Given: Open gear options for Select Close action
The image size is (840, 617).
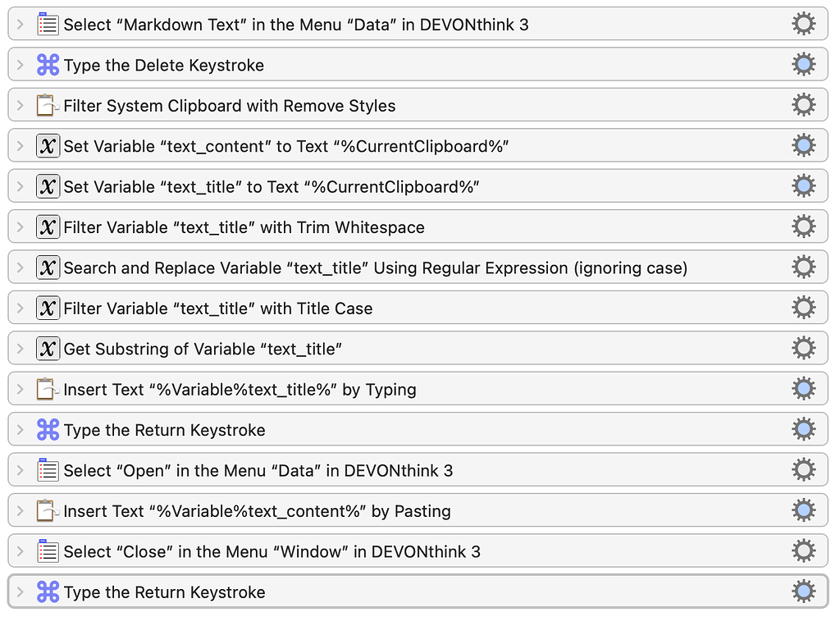Looking at the screenshot, I should pos(803,551).
